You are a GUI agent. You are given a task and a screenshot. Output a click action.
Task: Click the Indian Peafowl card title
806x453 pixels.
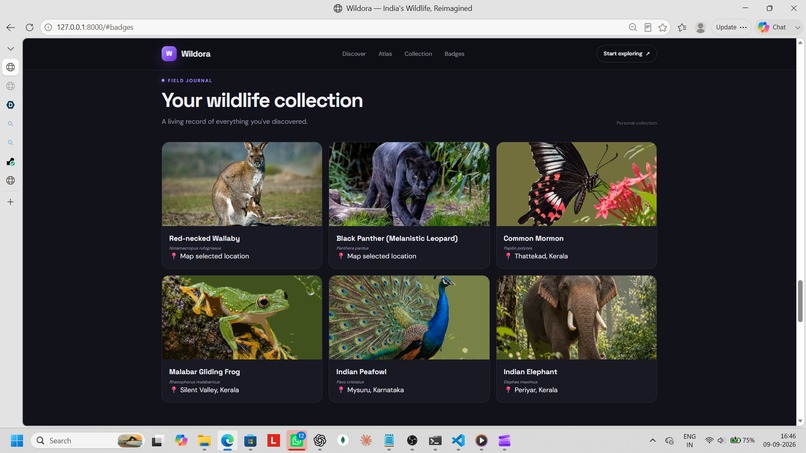tap(361, 371)
